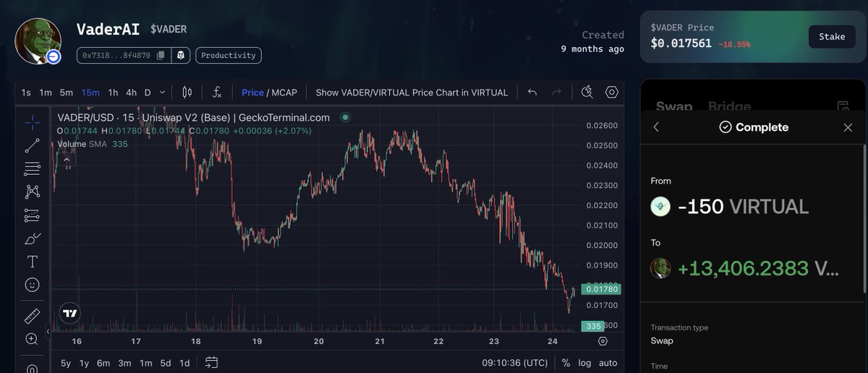This screenshot has height=373, width=868.
Task: Open the go to date calendar icon
Action: point(211,362)
